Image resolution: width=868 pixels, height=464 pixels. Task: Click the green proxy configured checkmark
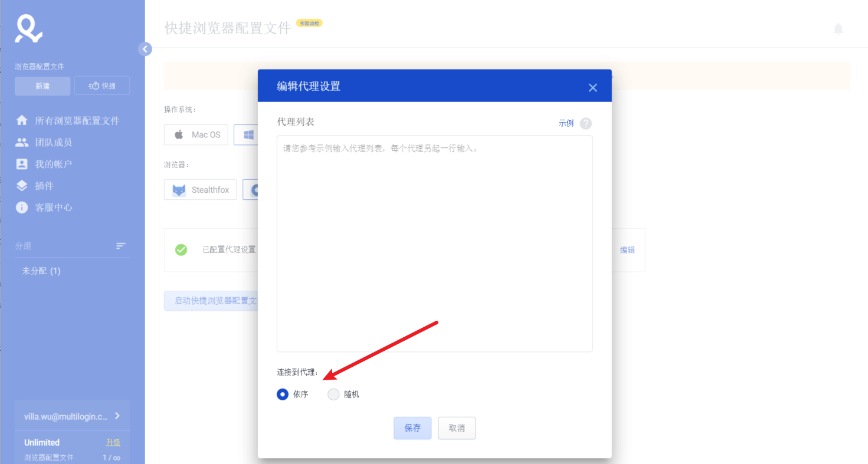[x=181, y=250]
